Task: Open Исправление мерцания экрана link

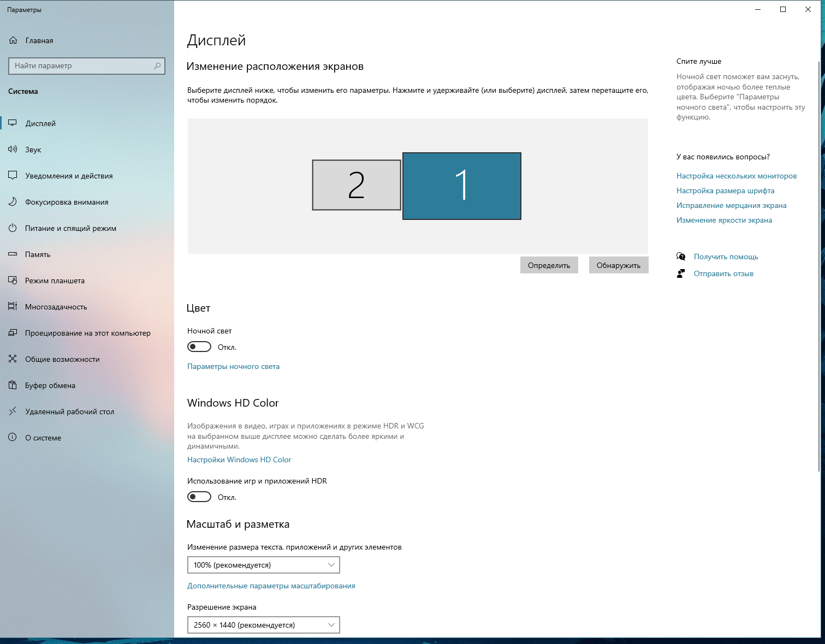Action: click(731, 205)
